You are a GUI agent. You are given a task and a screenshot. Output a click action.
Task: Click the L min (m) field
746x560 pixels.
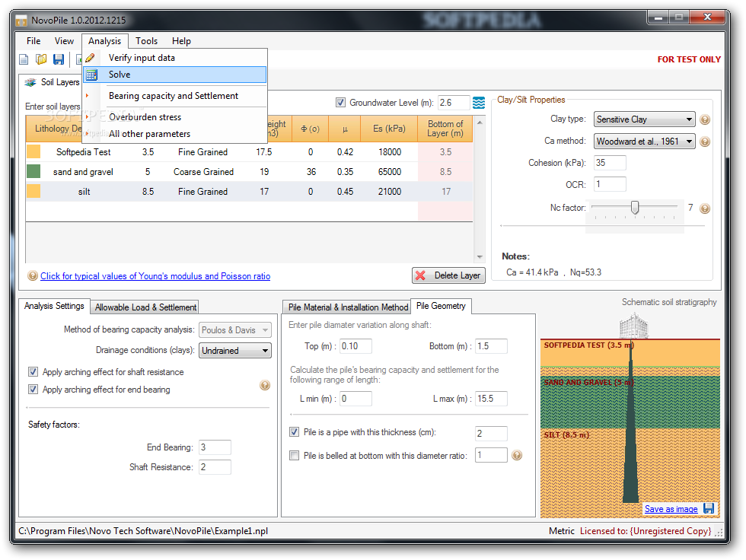[356, 399]
